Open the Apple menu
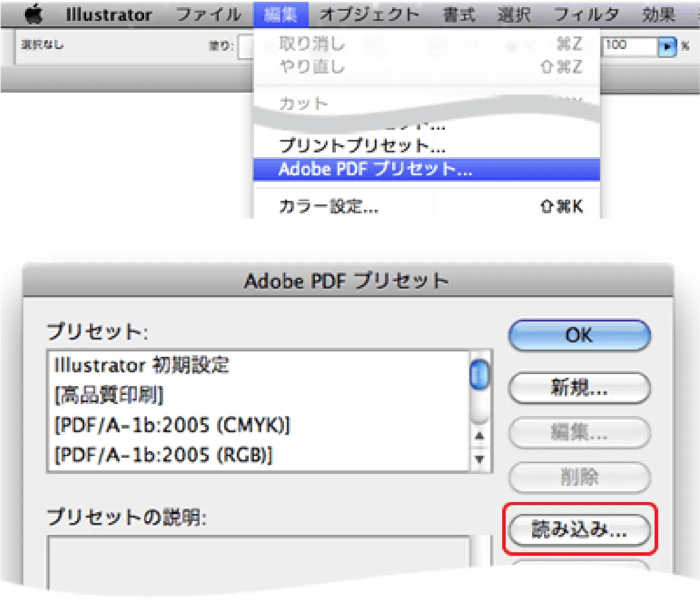Image resolution: width=700 pixels, height=612 pixels. [33, 14]
